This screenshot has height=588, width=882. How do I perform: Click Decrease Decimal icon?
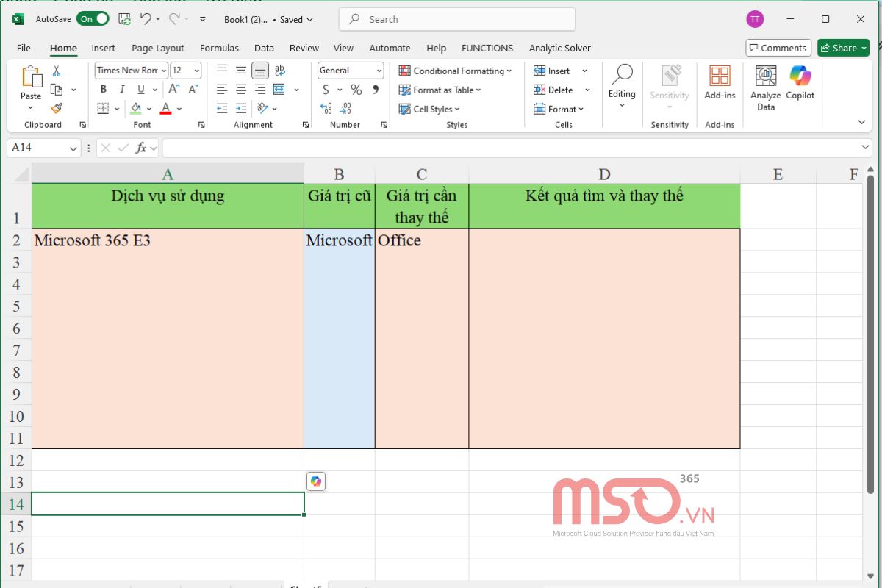coord(346,109)
